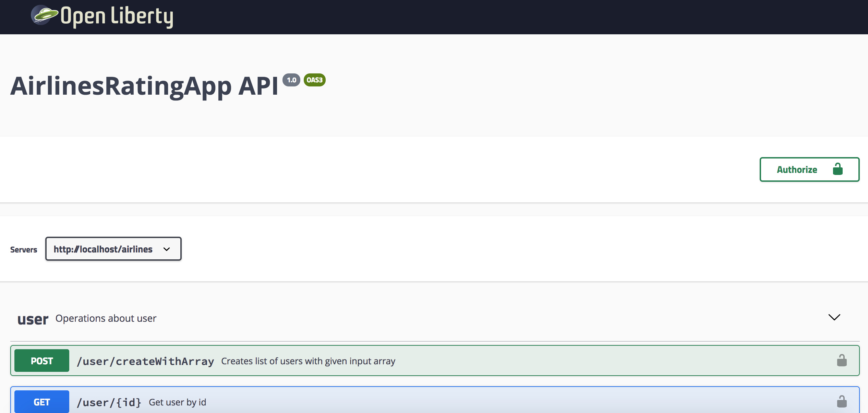868x413 pixels.
Task: Click the Open Liberty header text
Action: (x=117, y=16)
